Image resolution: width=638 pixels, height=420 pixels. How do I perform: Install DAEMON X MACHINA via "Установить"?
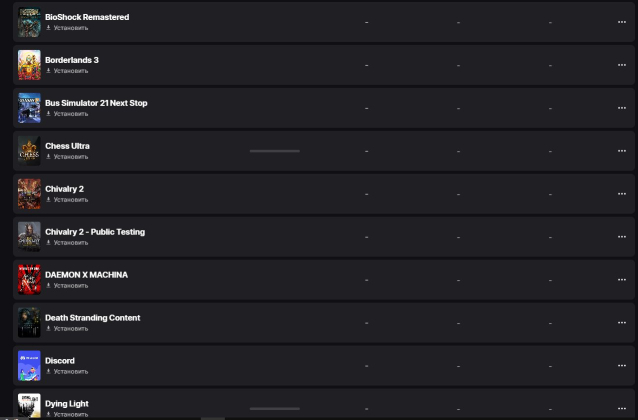pyautogui.click(x=70, y=286)
